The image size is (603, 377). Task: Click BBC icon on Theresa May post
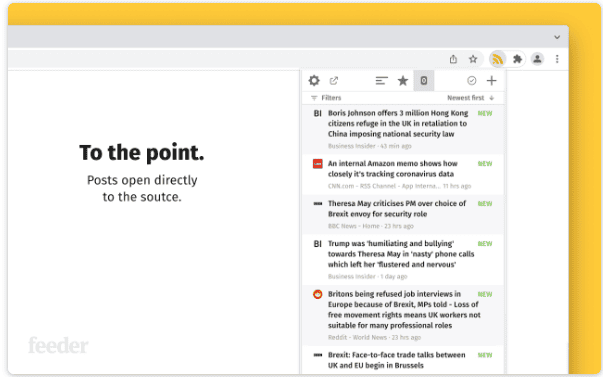click(318, 204)
